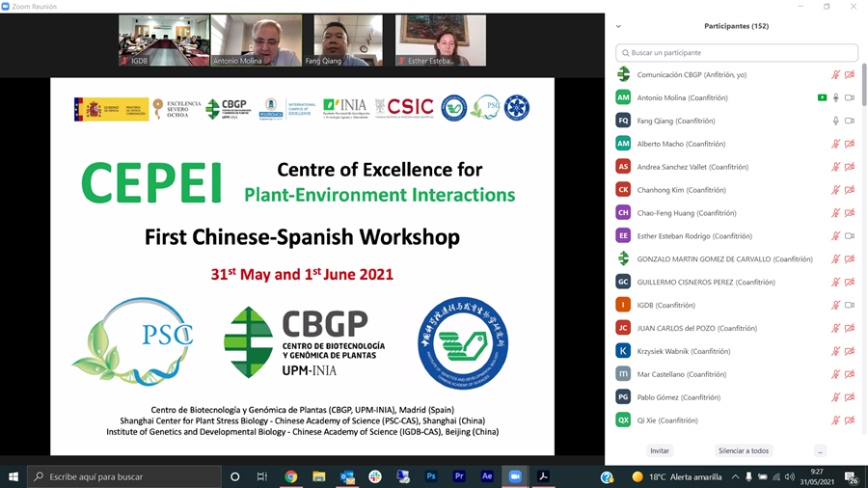Click Qi Xie's disabled camera icon
The height and width of the screenshot is (488, 868).
pos(850,420)
